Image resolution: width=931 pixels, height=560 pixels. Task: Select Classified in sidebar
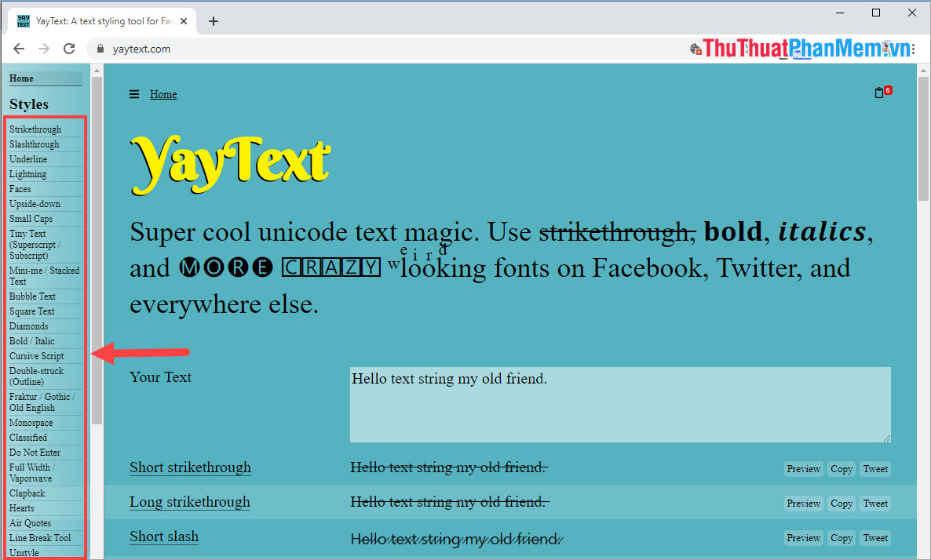pos(28,437)
